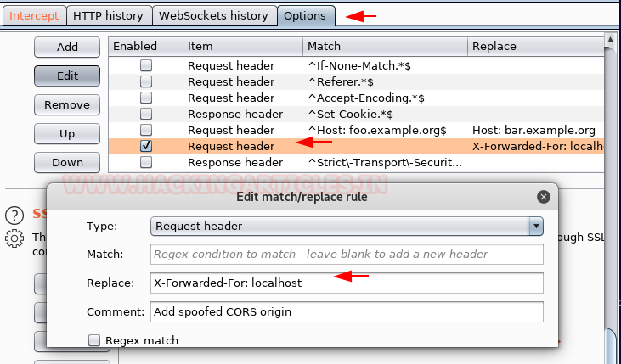Click the Match regex input field
Image resolution: width=621 pixels, height=364 pixels.
347,254
